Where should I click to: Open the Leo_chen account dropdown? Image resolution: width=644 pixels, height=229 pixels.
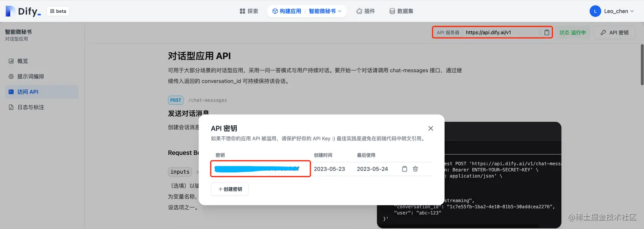[619, 11]
